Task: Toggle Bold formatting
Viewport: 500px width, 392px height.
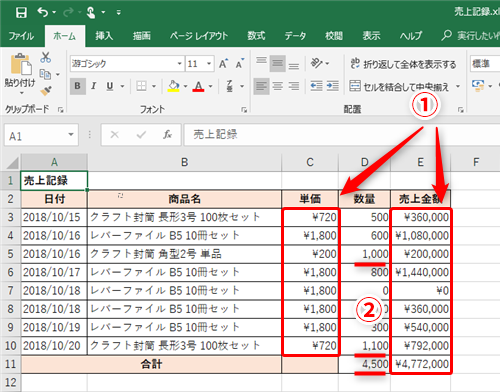Action: pyautogui.click(x=77, y=86)
